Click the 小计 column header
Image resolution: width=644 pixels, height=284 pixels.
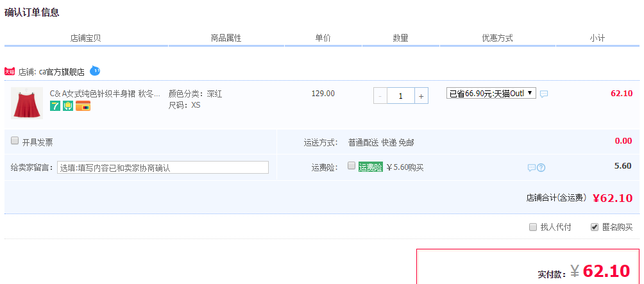597,38
